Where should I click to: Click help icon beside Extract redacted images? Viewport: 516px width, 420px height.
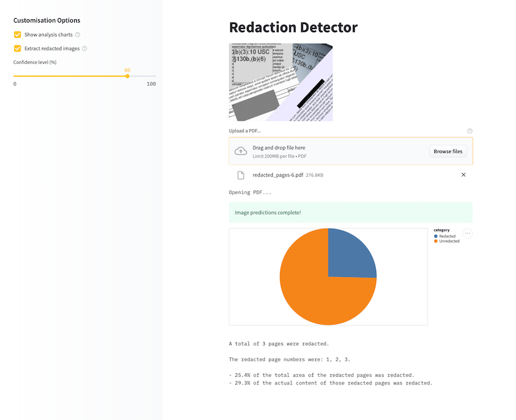[84, 48]
